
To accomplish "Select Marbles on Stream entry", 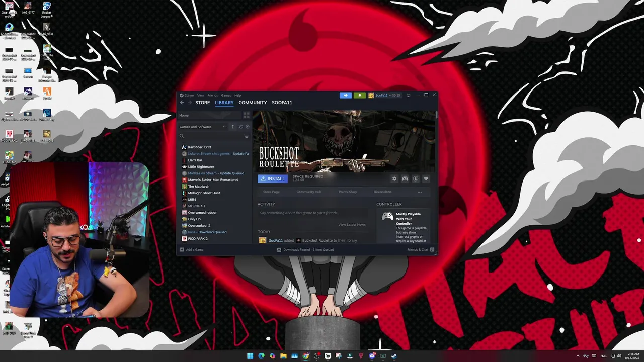I will [x=214, y=173].
